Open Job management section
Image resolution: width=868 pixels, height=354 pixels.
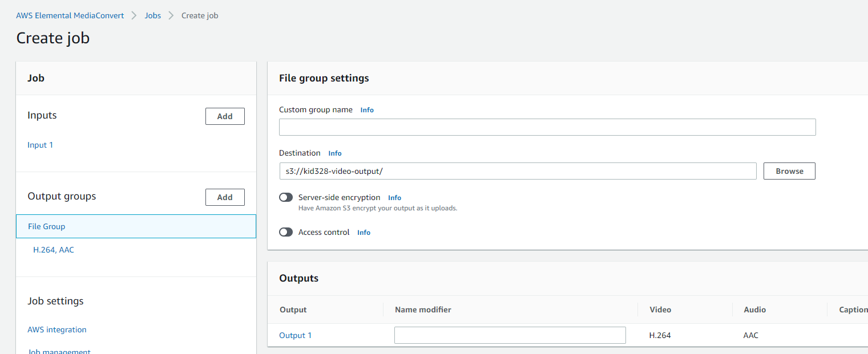pos(59,350)
